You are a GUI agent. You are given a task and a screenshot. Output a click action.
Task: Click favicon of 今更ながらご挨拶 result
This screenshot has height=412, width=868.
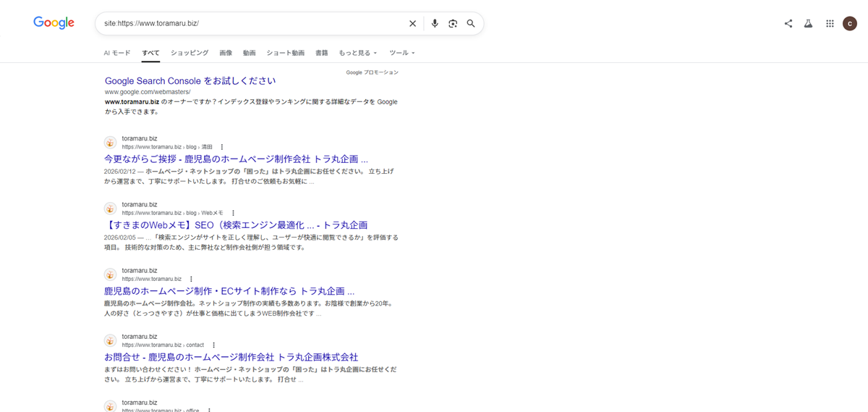pyautogui.click(x=111, y=143)
